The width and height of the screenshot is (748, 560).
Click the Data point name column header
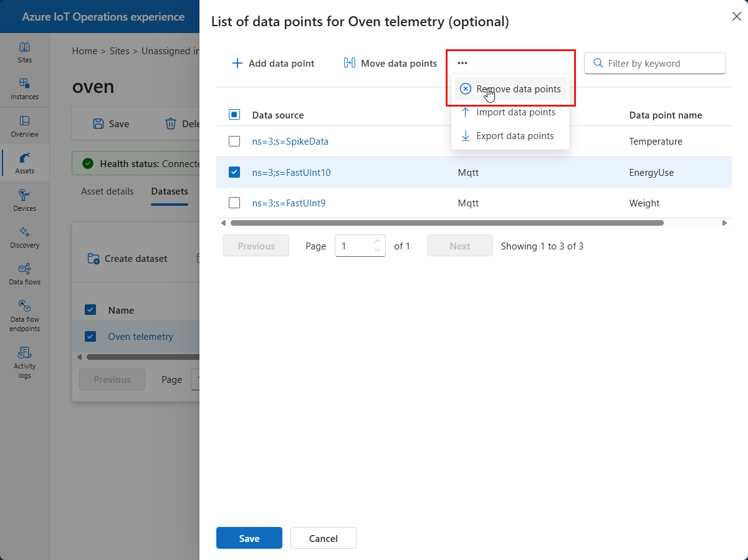(666, 115)
